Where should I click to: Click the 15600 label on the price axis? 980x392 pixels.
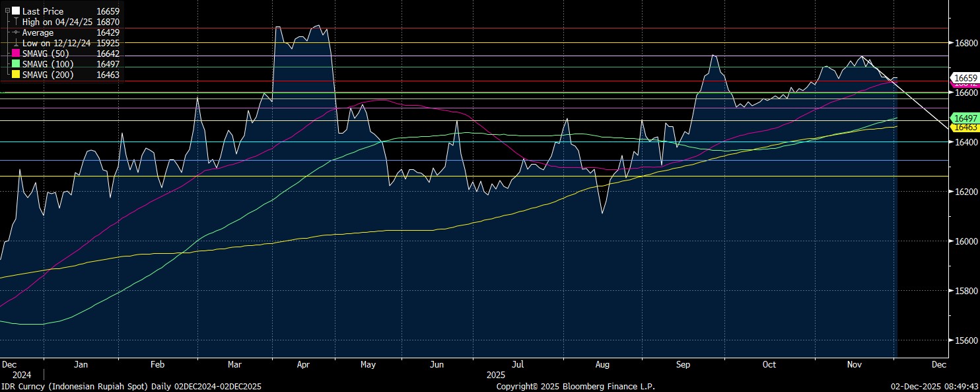962,340
